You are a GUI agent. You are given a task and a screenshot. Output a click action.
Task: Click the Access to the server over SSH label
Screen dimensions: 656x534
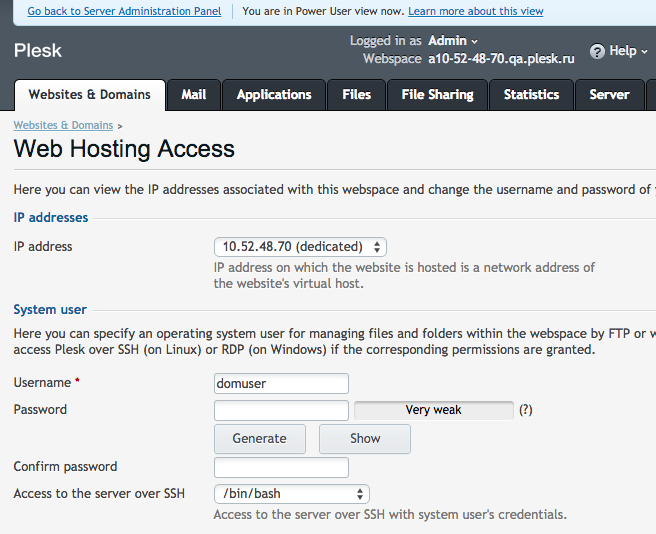[99, 494]
